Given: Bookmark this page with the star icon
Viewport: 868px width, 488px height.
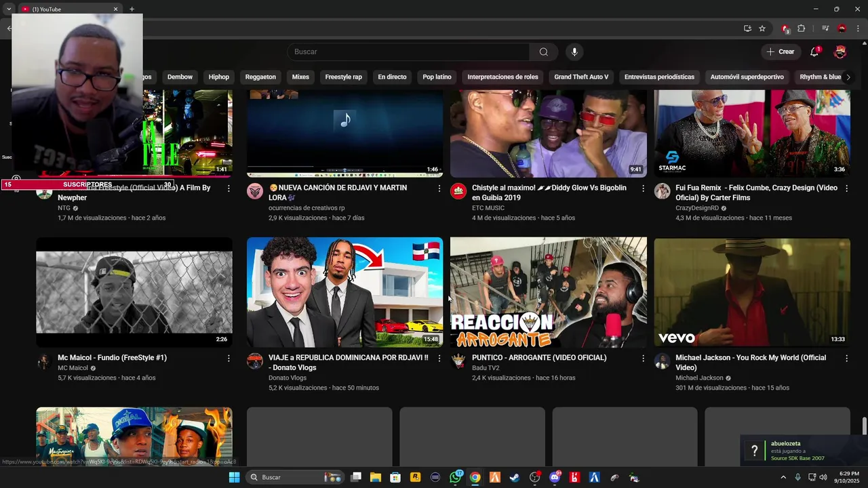Looking at the screenshot, I should point(762,28).
